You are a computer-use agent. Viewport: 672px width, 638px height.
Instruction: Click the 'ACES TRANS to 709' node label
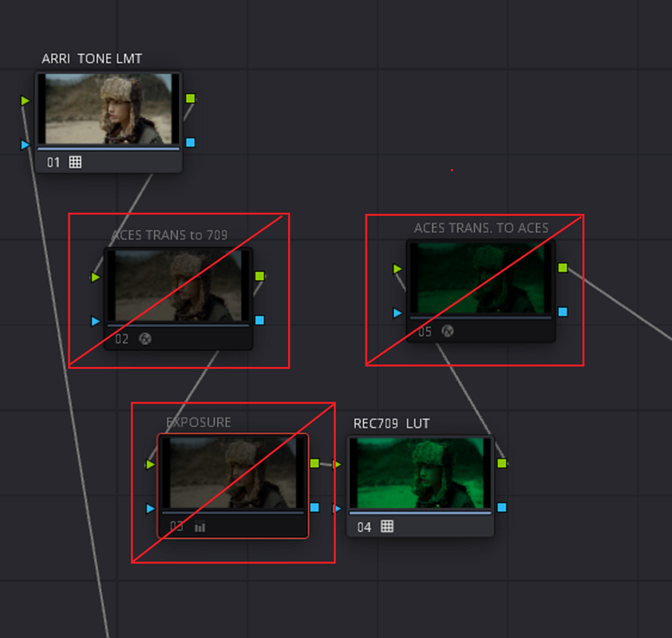point(169,235)
